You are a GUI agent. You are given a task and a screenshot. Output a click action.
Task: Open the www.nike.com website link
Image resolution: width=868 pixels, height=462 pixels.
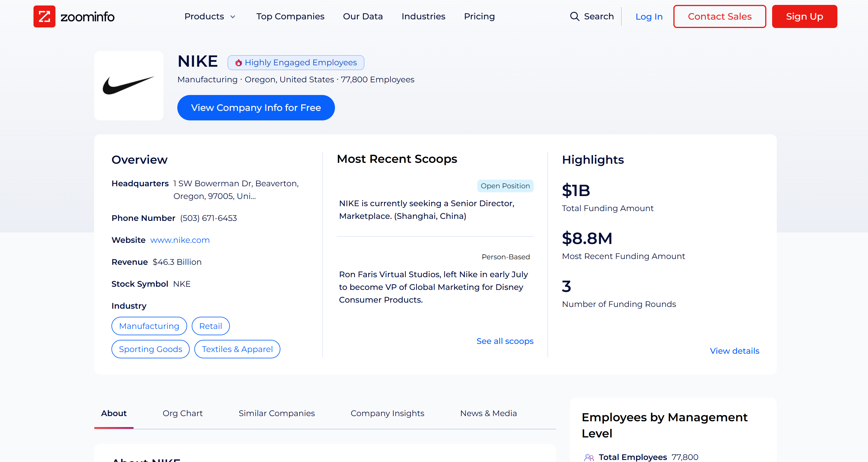(180, 240)
